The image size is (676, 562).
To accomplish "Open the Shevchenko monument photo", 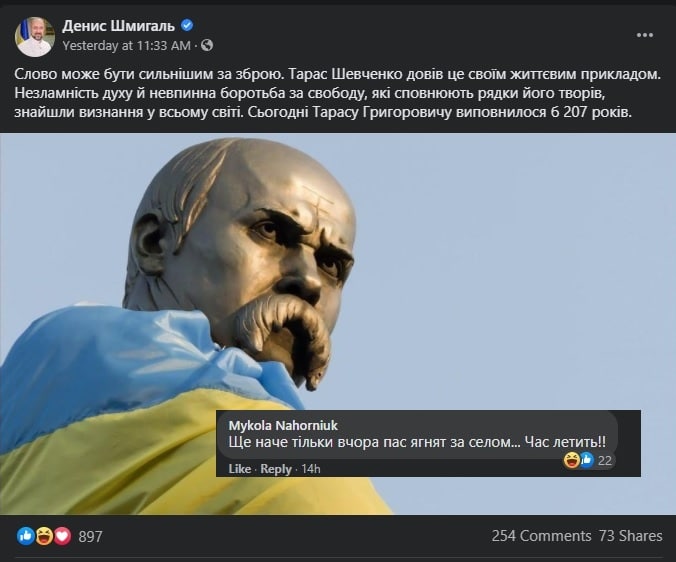I will 338,323.
